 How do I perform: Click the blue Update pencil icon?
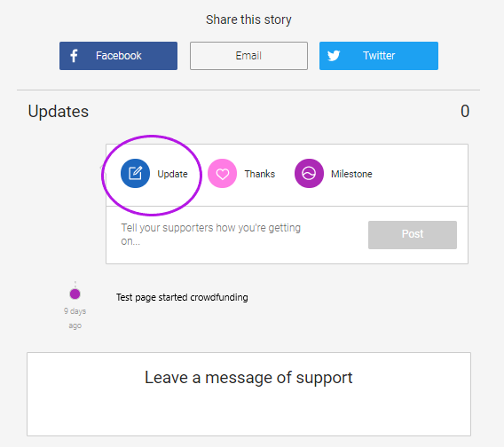point(135,174)
